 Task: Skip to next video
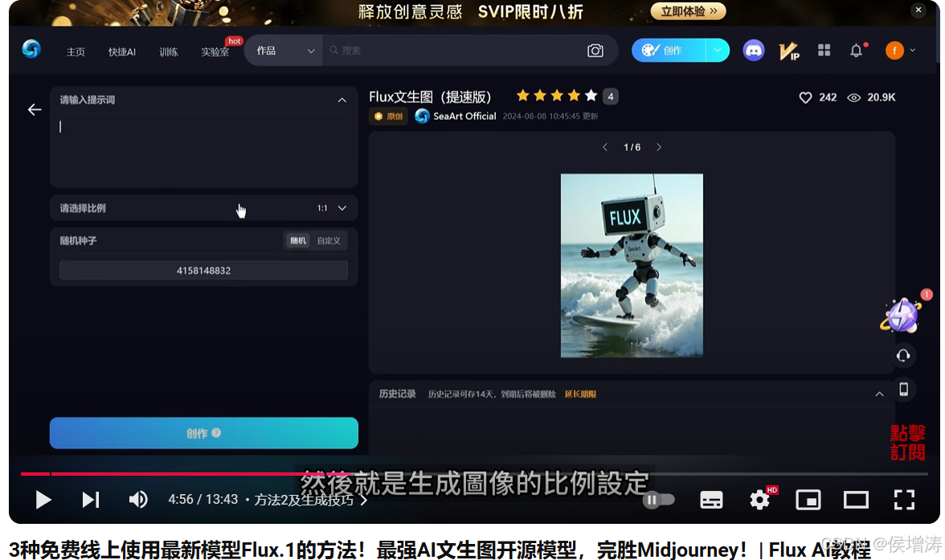90,500
